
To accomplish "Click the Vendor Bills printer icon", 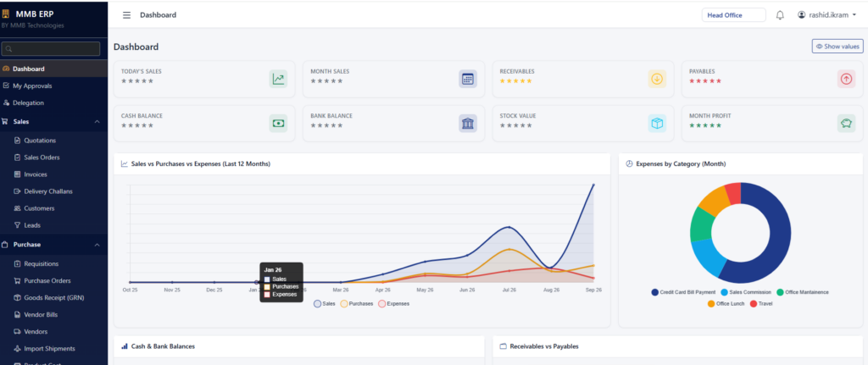I will (x=17, y=315).
